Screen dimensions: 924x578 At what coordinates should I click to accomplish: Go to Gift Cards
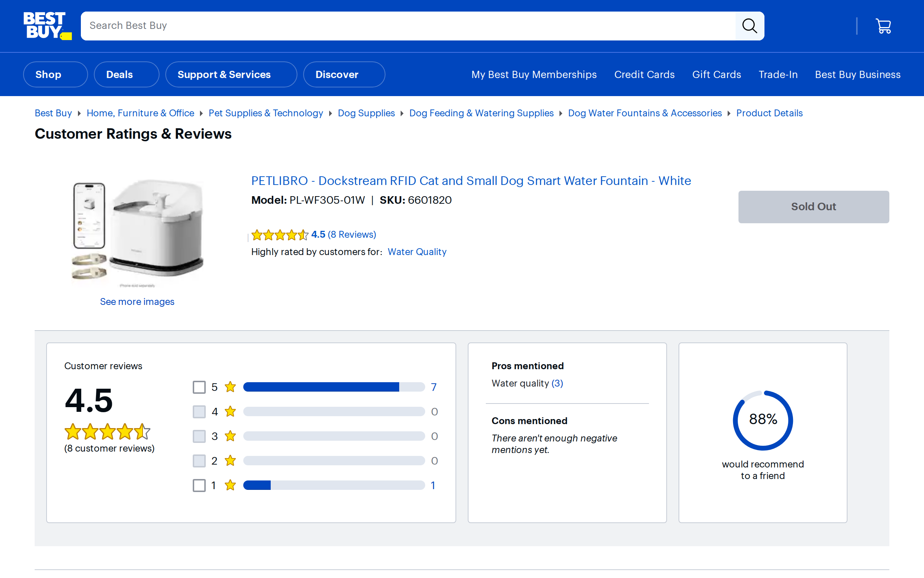click(716, 74)
